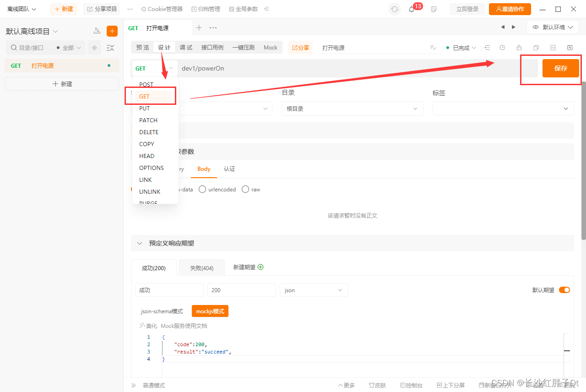This screenshot has width=586, height=392.
Task: Click the dev1/powerOn URL field
Action: pos(357,68)
